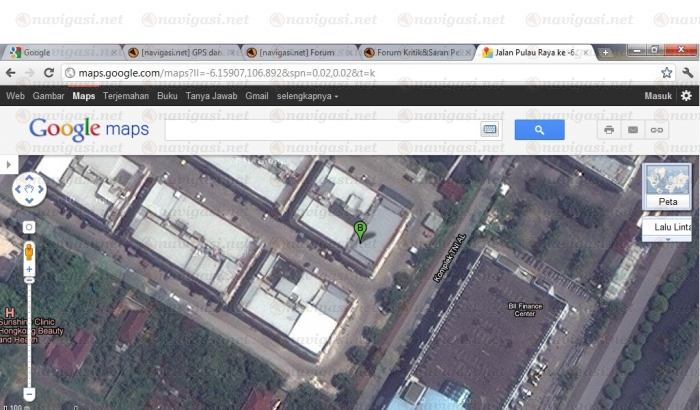The height and width of the screenshot is (410, 700).
Task: Click the Google Maps search field
Action: 322,130
